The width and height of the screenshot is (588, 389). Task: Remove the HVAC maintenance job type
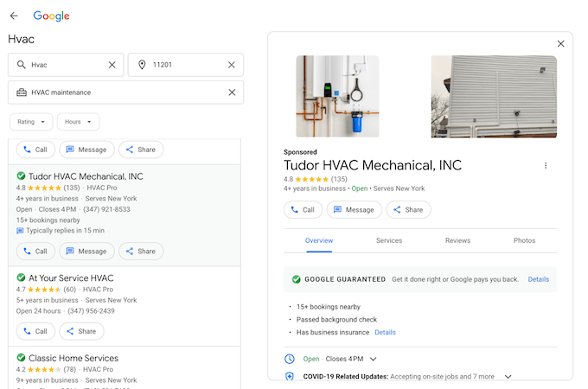tap(231, 92)
